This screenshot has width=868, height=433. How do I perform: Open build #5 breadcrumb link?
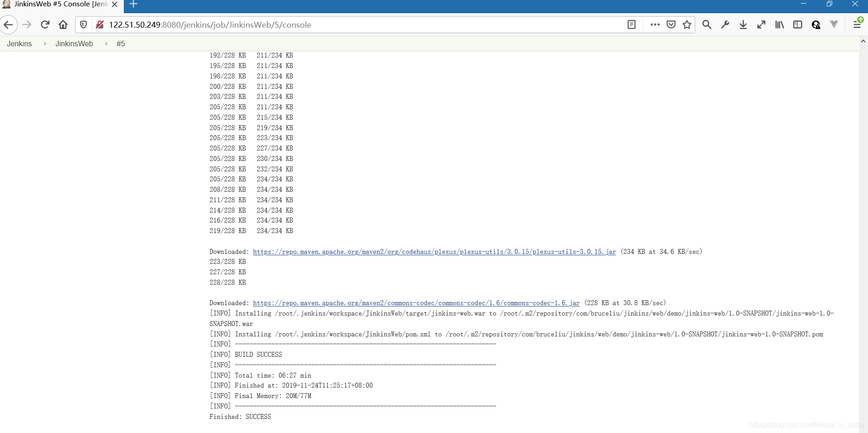121,44
